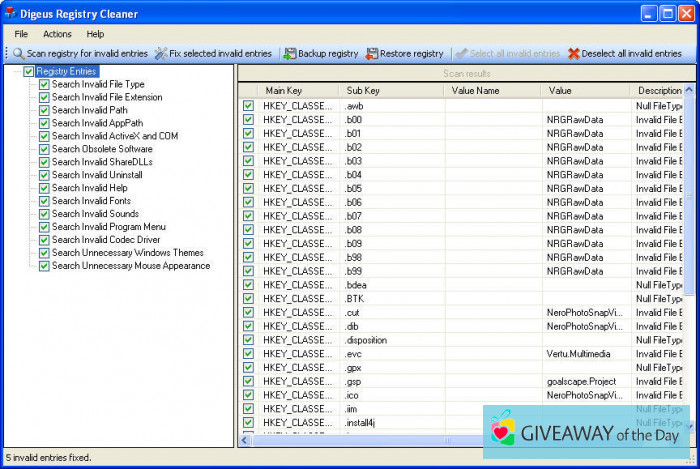Toggle Search Invalid Fonts checkbox
This screenshot has width=700, height=469.
tap(44, 202)
